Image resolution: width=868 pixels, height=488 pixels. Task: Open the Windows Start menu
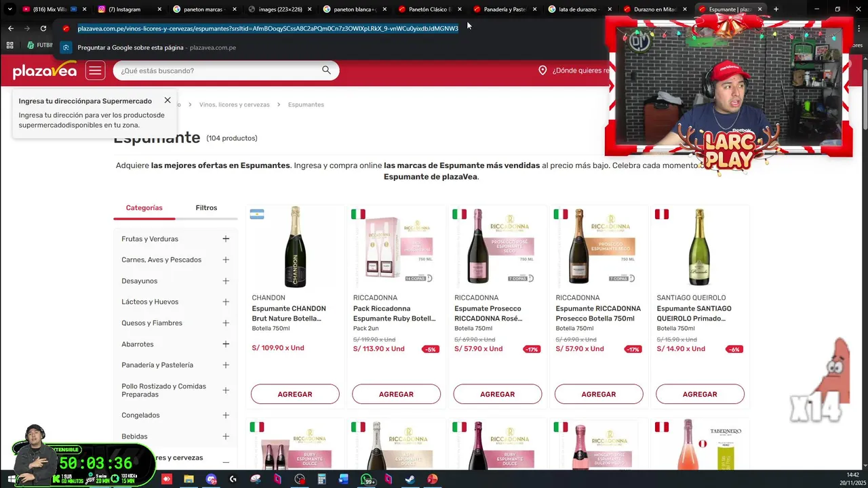(x=12, y=479)
